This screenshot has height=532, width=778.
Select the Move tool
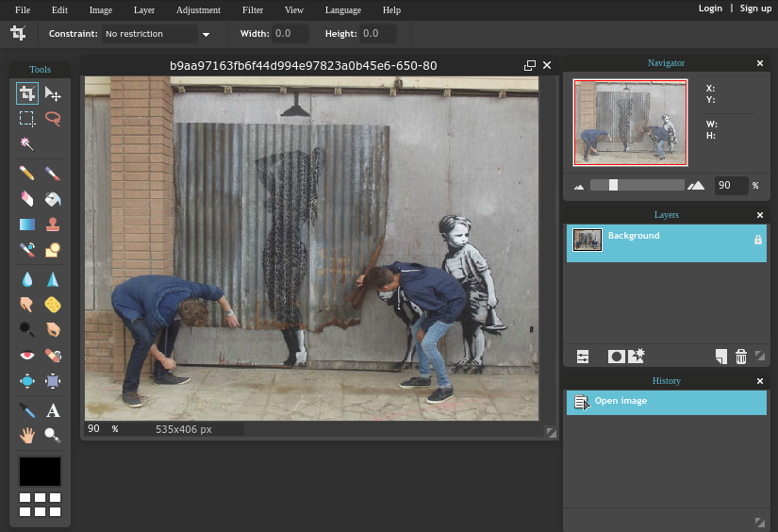(54, 94)
